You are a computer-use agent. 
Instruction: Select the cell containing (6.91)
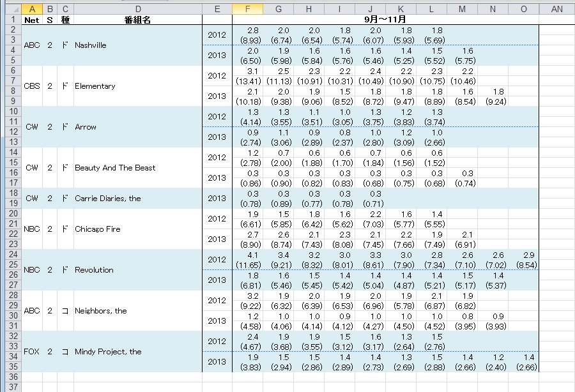click(462, 245)
